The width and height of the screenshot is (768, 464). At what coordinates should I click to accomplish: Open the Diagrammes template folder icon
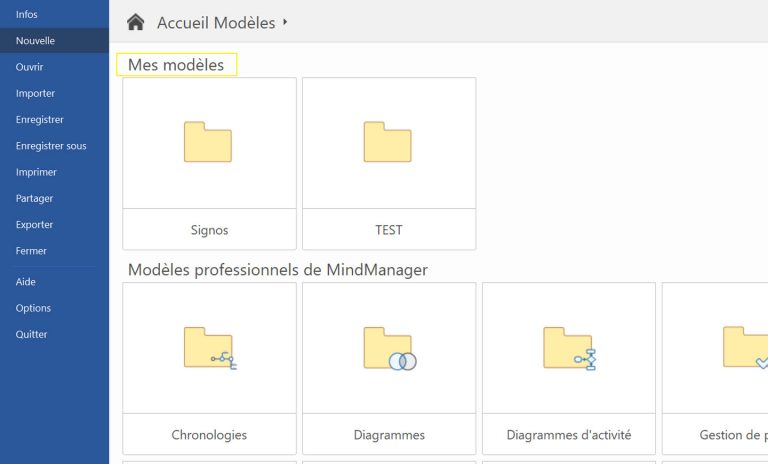pos(388,348)
